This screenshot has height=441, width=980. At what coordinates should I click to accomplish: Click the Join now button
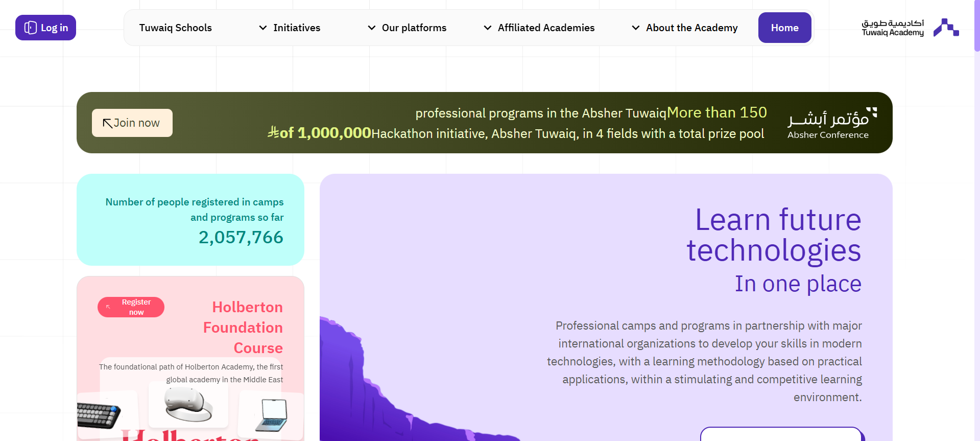tap(132, 123)
